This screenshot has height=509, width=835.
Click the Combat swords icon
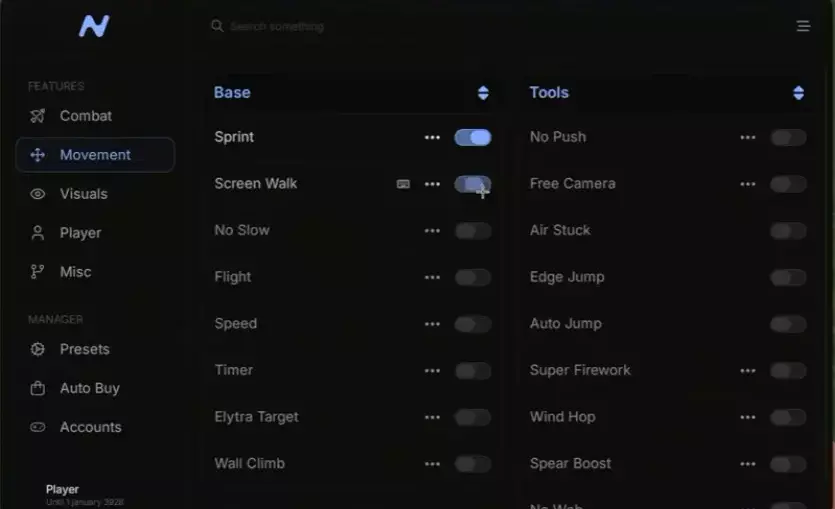(37, 116)
